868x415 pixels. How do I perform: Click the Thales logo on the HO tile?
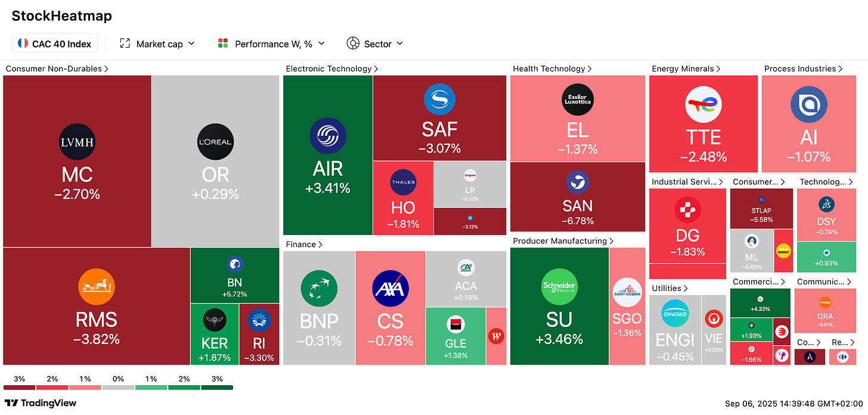[403, 182]
